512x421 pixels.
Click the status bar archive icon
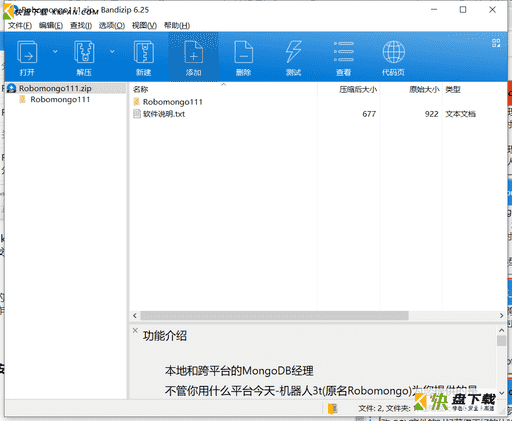click(x=333, y=409)
